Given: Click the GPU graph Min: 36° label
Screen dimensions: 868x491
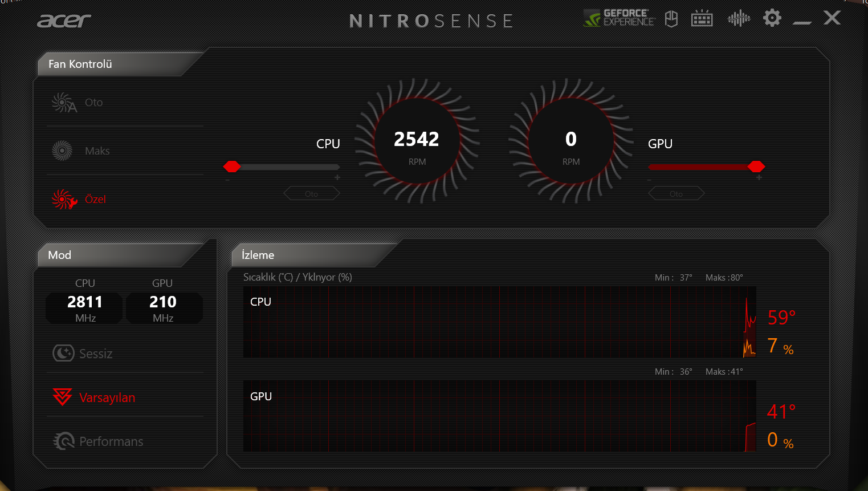Looking at the screenshot, I should (674, 372).
